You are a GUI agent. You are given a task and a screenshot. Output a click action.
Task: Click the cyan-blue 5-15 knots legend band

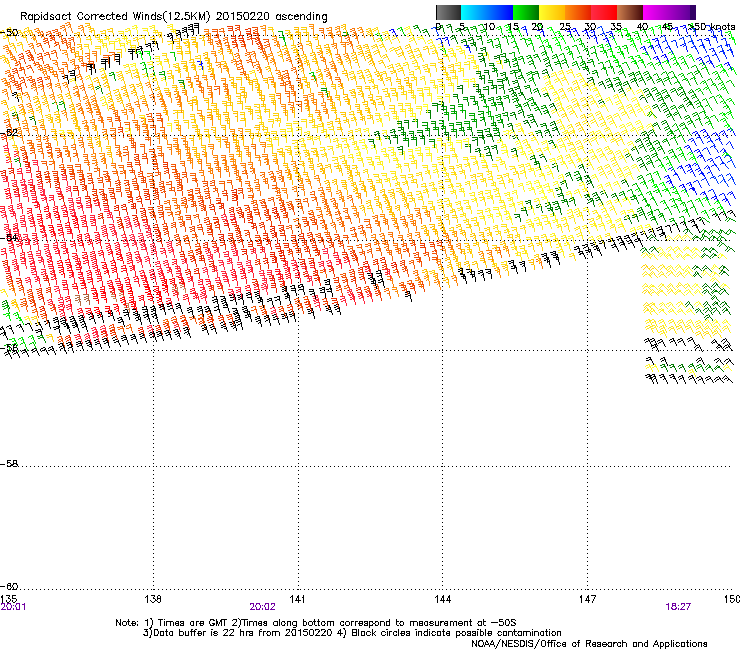(x=487, y=12)
